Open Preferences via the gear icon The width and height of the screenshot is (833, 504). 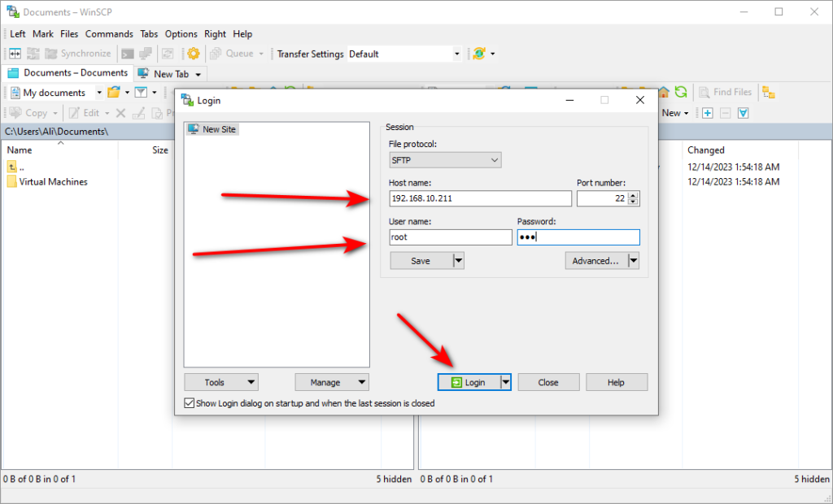click(x=194, y=54)
